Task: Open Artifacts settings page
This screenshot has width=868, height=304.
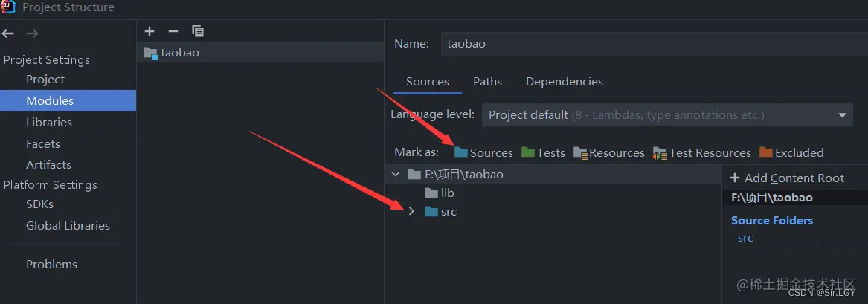Action: click(x=48, y=165)
